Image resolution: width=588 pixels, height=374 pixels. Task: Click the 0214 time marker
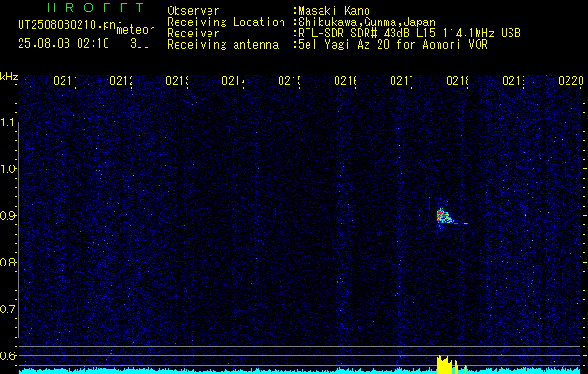click(233, 80)
